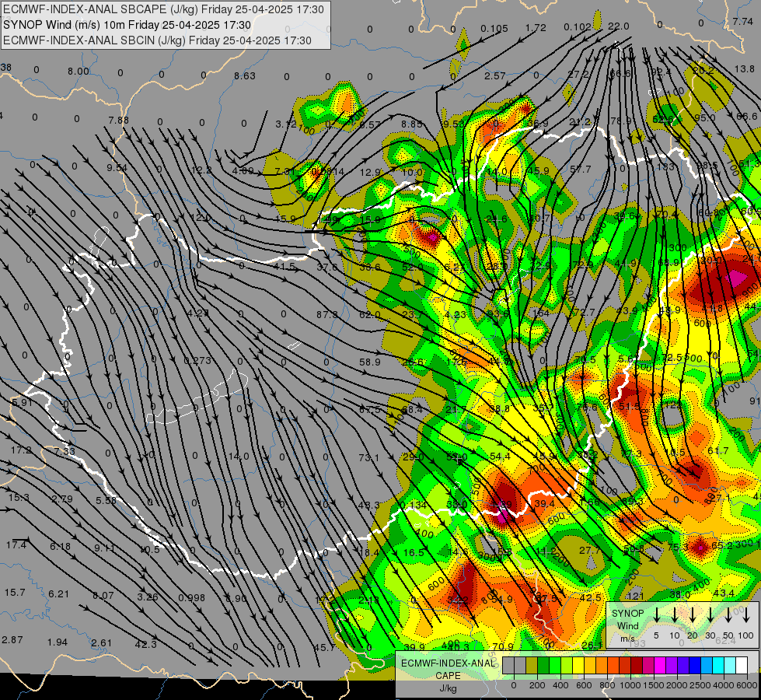Select the olive CAPE legend swatch
Image resolution: width=761 pixels, height=700 pixels.
click(532, 665)
